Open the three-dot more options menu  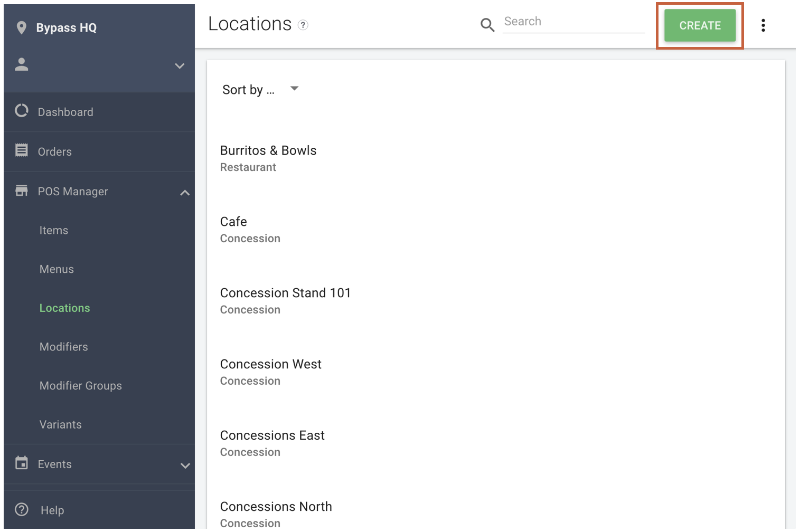[x=763, y=25]
